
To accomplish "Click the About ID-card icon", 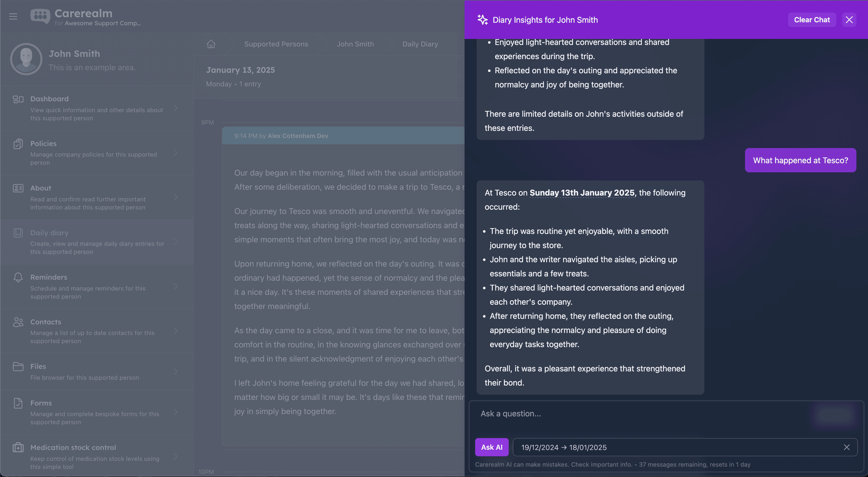I will pos(18,188).
